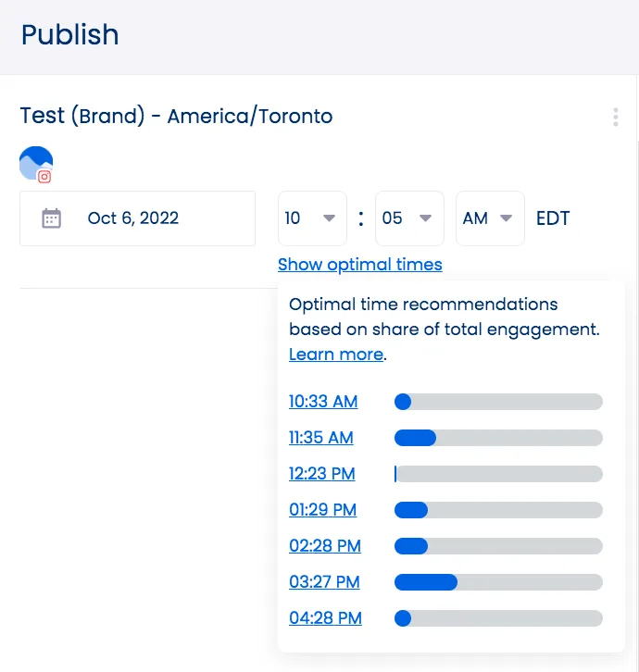
Task: Select the 10:33 AM optimal time
Action: point(323,402)
